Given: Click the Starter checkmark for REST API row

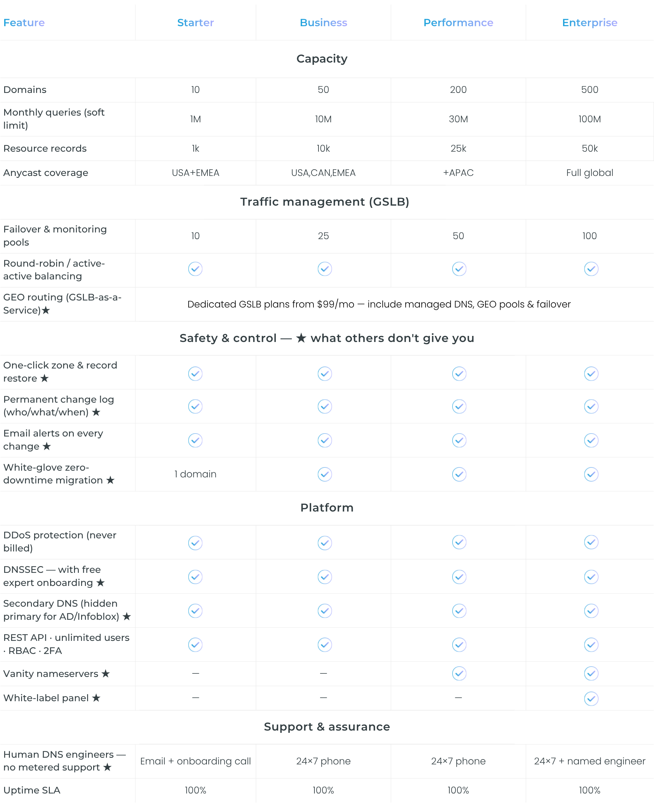Looking at the screenshot, I should pyautogui.click(x=195, y=645).
